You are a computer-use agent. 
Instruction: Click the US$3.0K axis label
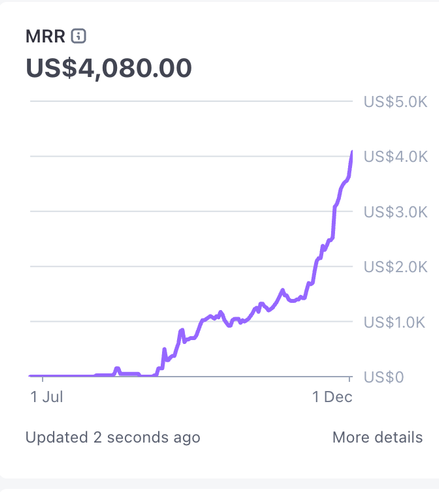(x=395, y=212)
